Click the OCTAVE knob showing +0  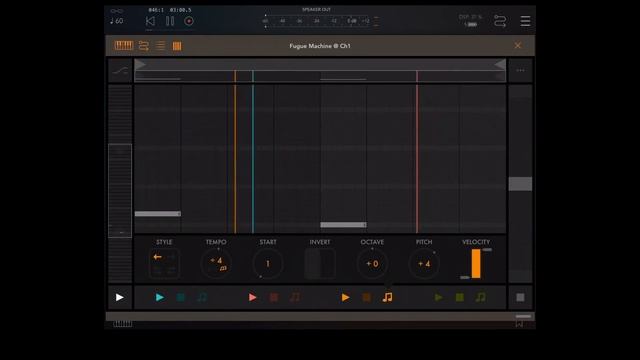(x=372, y=263)
